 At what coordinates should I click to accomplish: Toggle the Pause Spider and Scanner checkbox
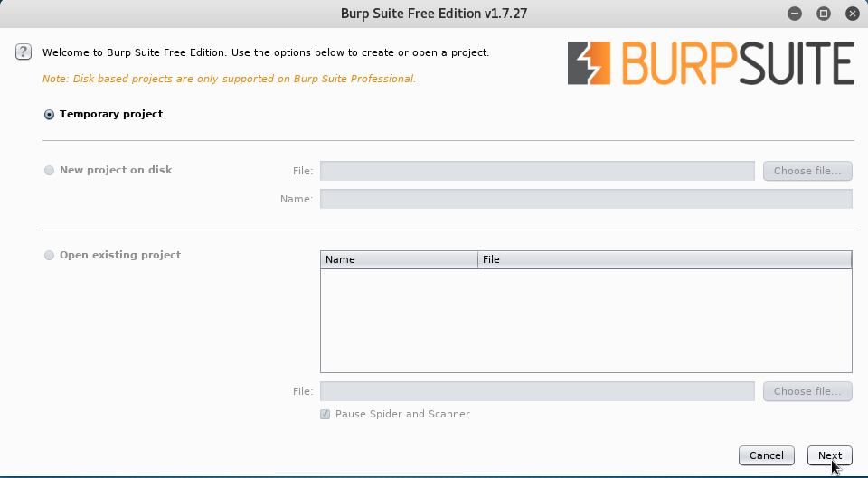pyautogui.click(x=325, y=415)
